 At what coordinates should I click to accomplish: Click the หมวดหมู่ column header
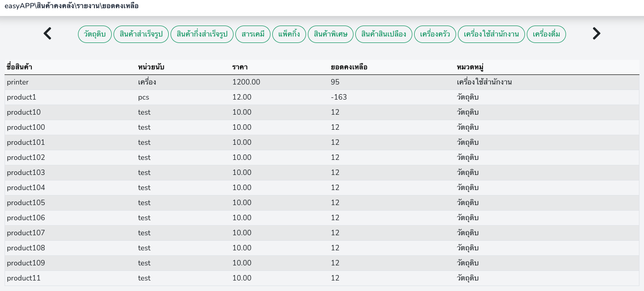470,68
